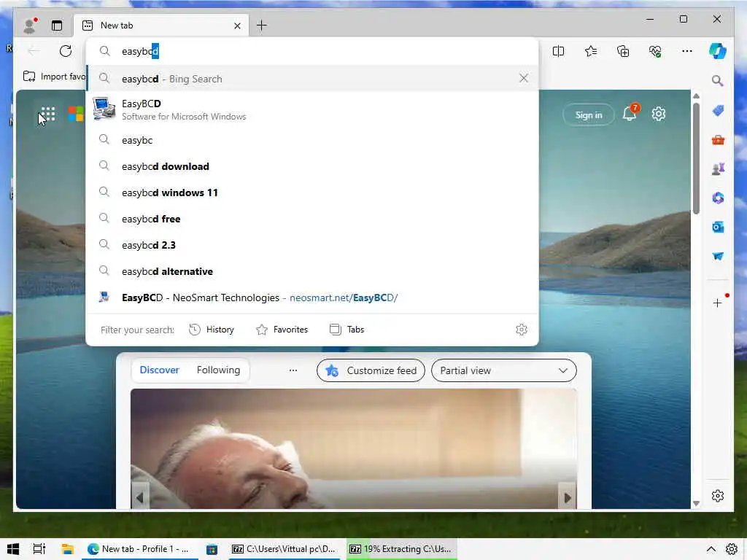The image size is (747, 560).
Task: Click the page scroll up arrow
Action: coord(696,96)
